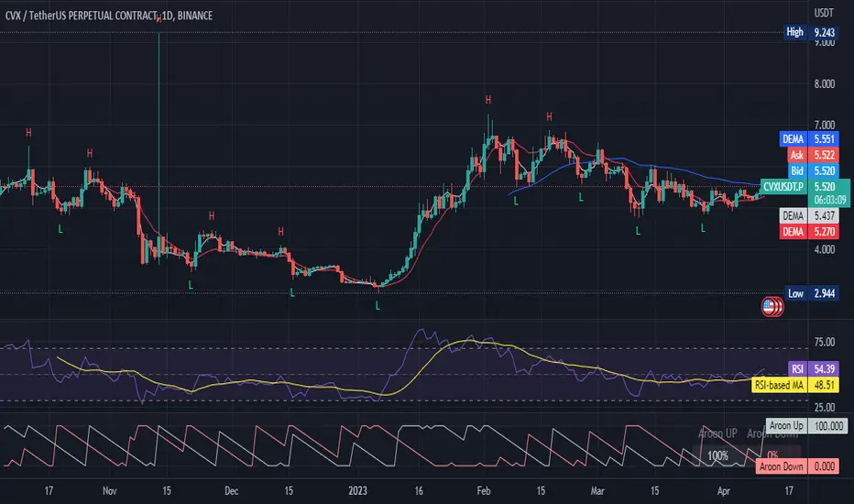Select the Aroon Up 100.000 label
Viewport: 854px width, 504px height.
coord(806,425)
